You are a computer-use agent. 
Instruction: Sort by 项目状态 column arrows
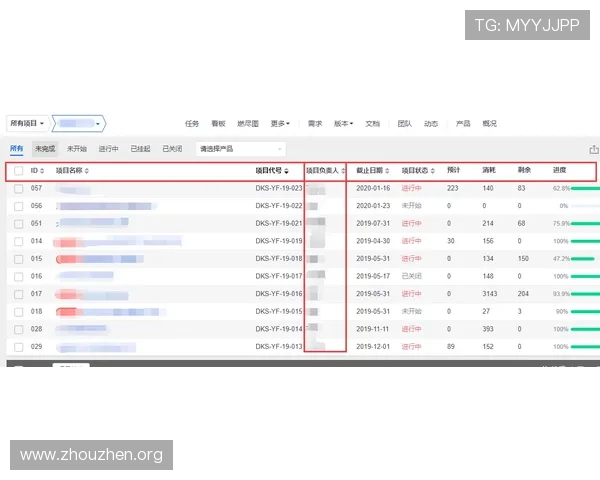(432, 171)
